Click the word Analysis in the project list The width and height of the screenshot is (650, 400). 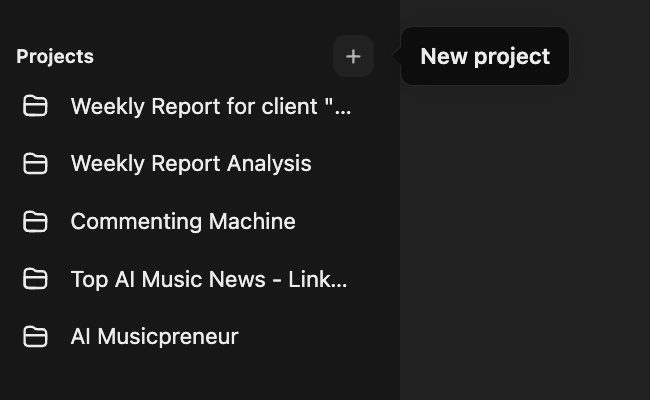click(270, 164)
